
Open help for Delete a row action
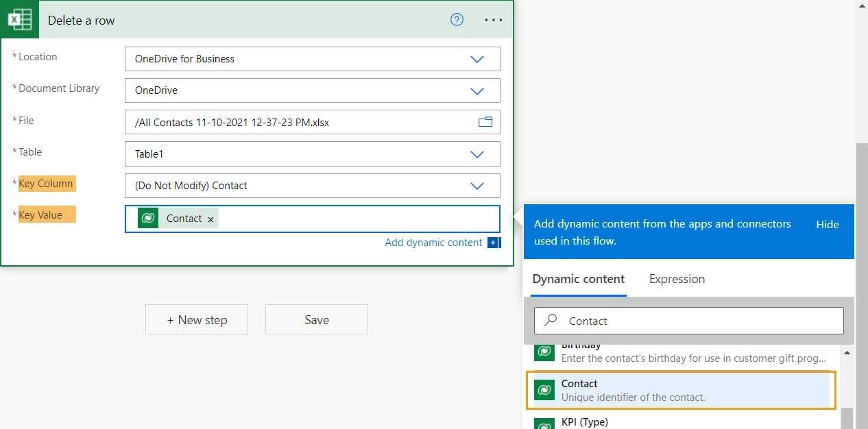pyautogui.click(x=457, y=20)
